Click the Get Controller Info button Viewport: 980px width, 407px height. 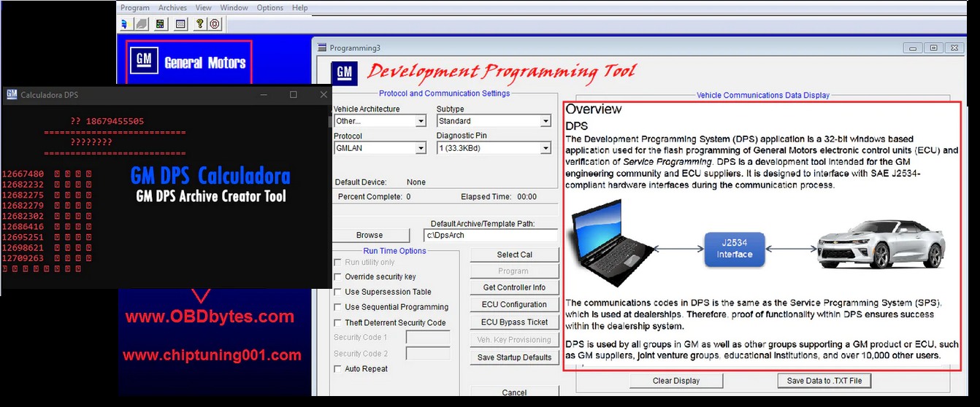click(514, 287)
